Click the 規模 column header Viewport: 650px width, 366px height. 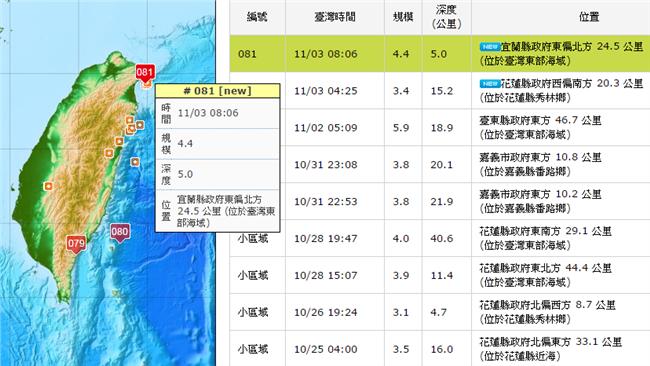point(403,17)
